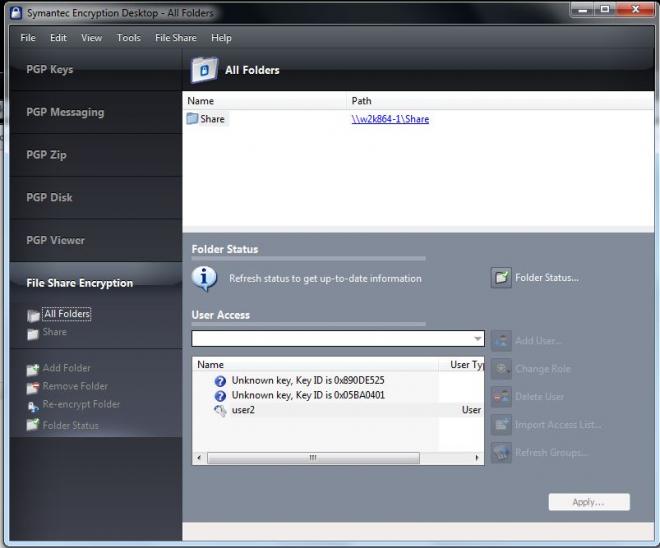
Task: Click Refresh Groups... label
Action: (x=551, y=452)
